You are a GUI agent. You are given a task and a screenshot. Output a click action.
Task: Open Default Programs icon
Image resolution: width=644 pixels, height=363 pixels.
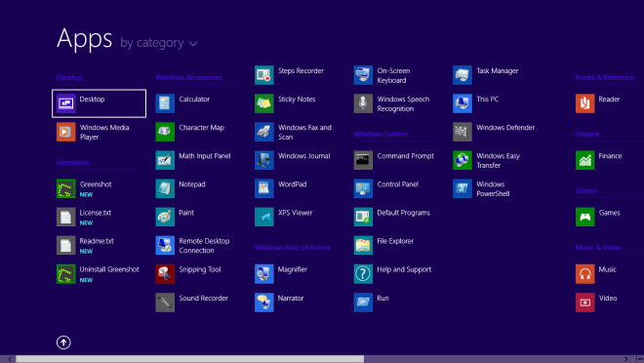(364, 217)
